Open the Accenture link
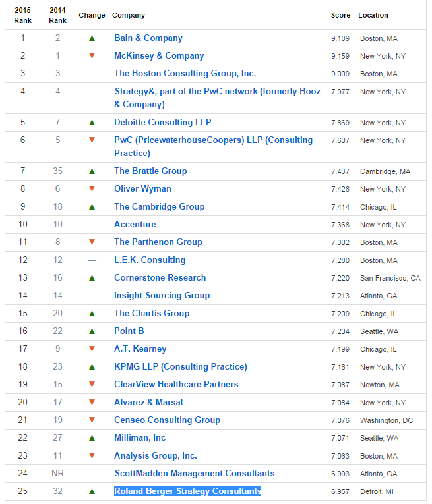 (x=135, y=225)
